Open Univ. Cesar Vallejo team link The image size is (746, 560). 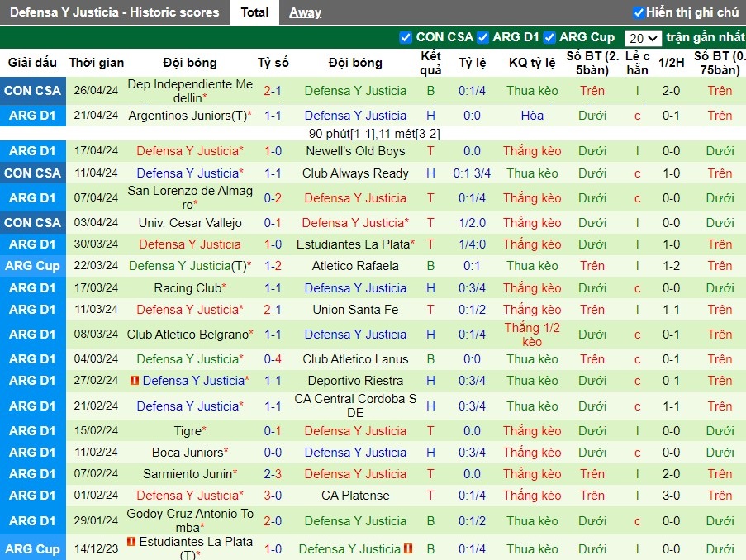point(190,223)
